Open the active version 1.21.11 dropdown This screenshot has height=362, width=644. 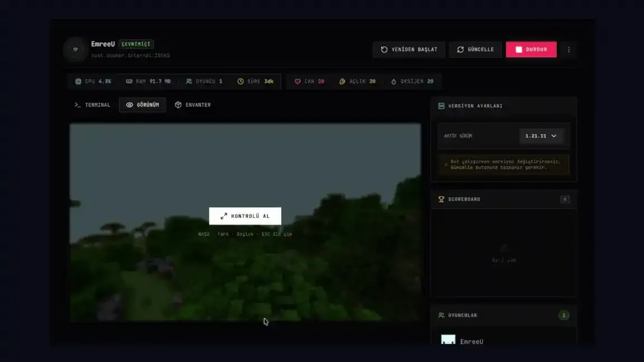tap(541, 136)
